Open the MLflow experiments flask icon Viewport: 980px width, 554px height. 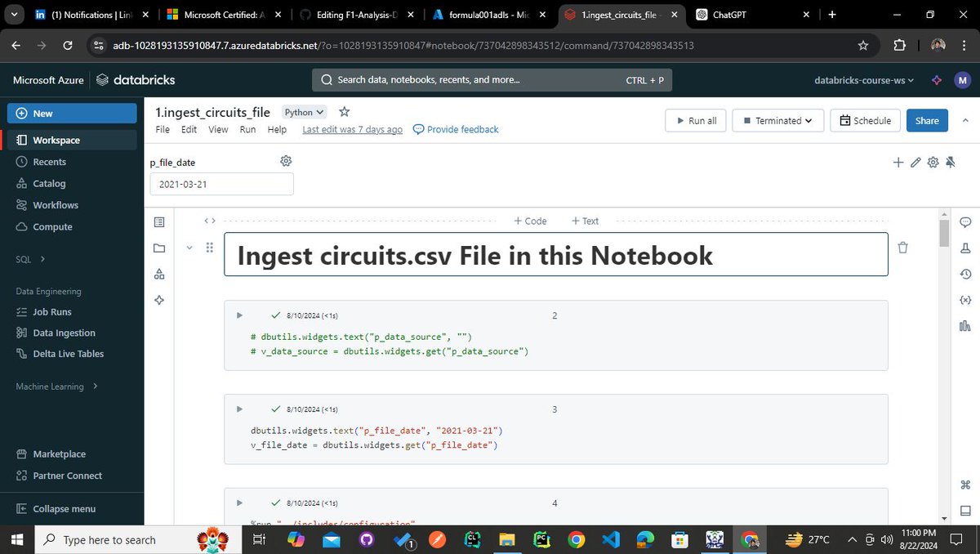coord(965,248)
